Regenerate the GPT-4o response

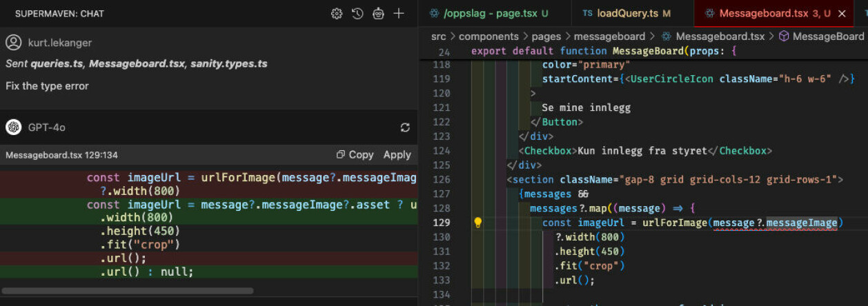click(406, 127)
